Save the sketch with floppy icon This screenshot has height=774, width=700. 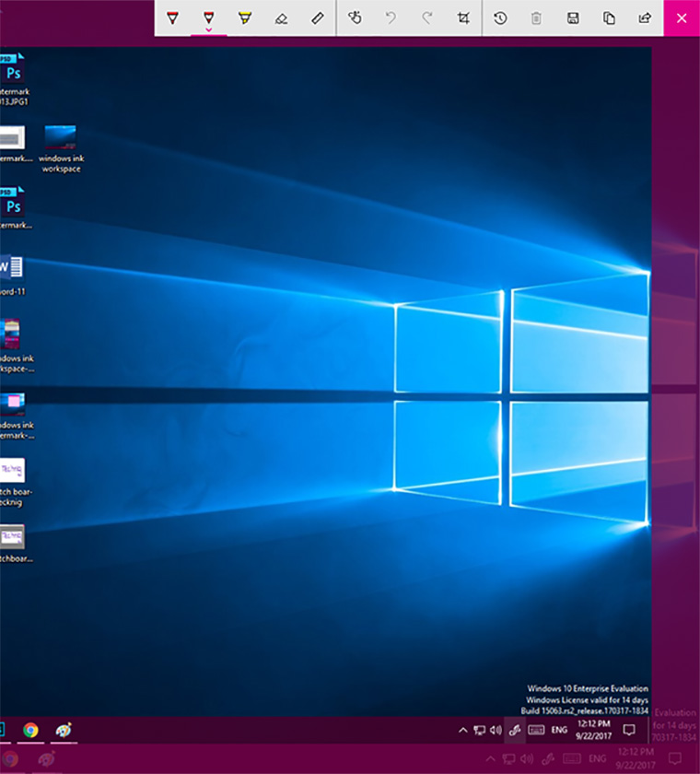[x=573, y=18]
